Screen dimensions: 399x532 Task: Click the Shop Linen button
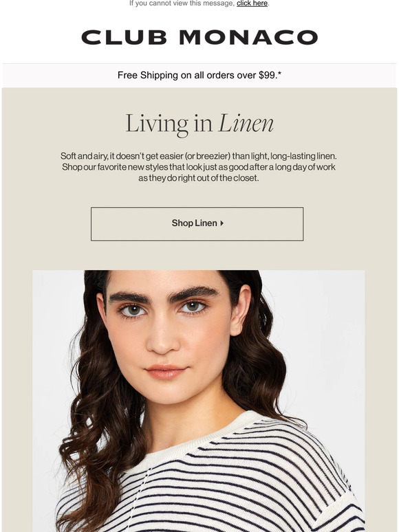coord(197,224)
